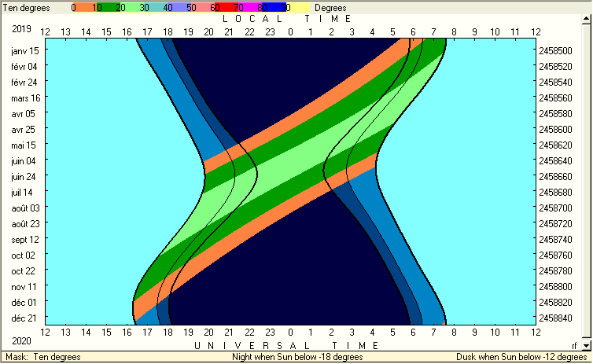Click the 'déc 01' date label
Image resolution: width=593 pixels, height=364 pixels.
point(24,303)
